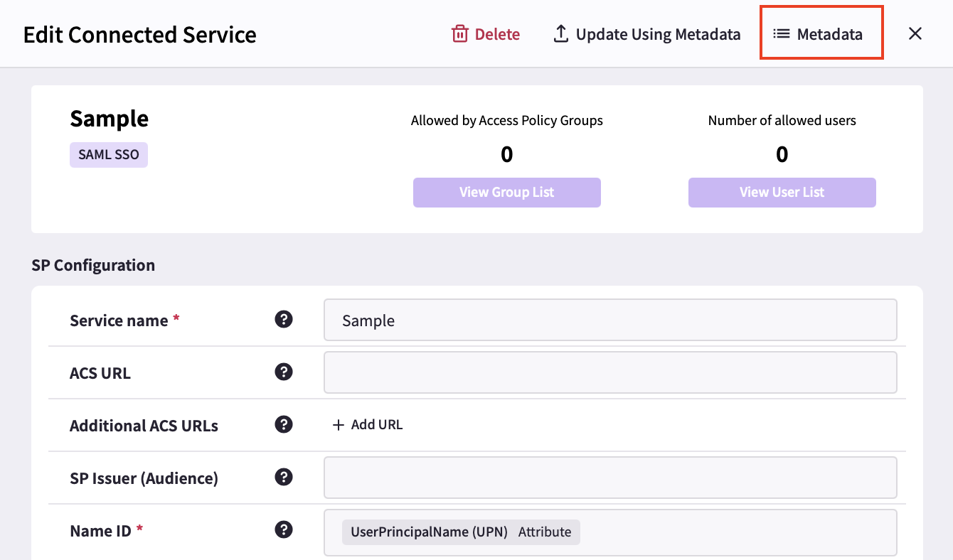953x560 pixels.
Task: Close the Edit Connected Service panel
Action: 915,33
